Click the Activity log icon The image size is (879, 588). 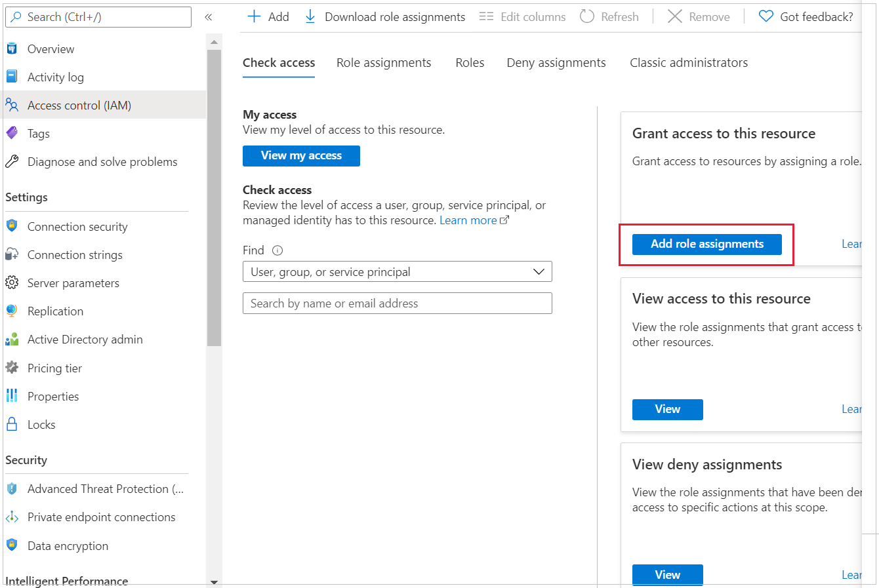[12, 77]
